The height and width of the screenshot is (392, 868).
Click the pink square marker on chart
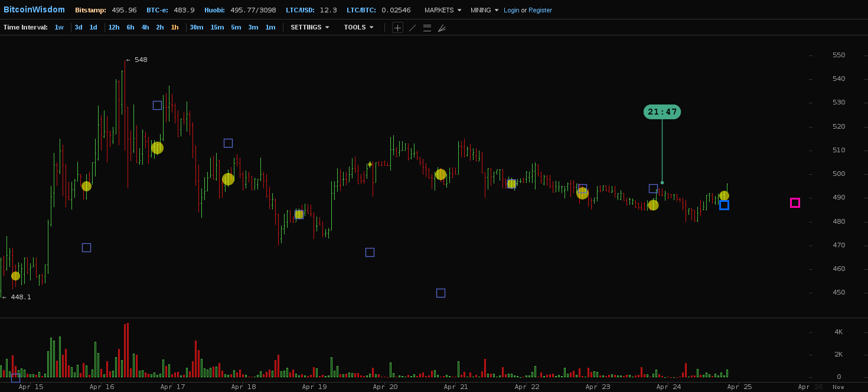pyautogui.click(x=795, y=202)
